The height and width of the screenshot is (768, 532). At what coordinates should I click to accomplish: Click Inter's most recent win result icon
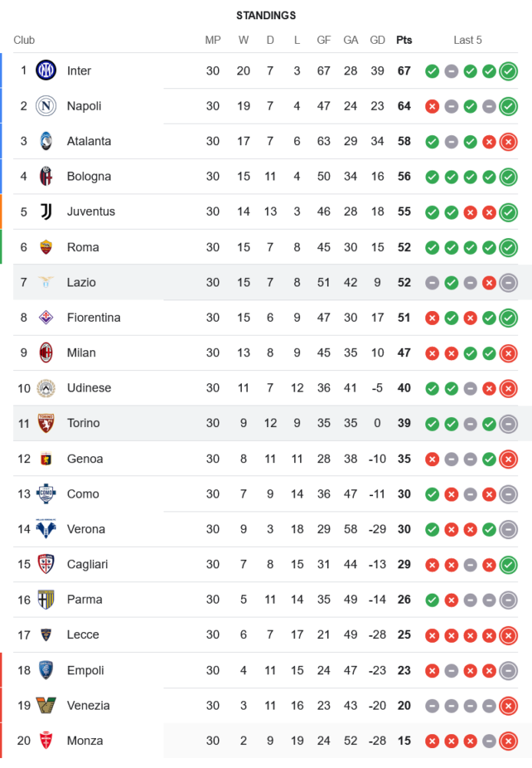(x=507, y=71)
